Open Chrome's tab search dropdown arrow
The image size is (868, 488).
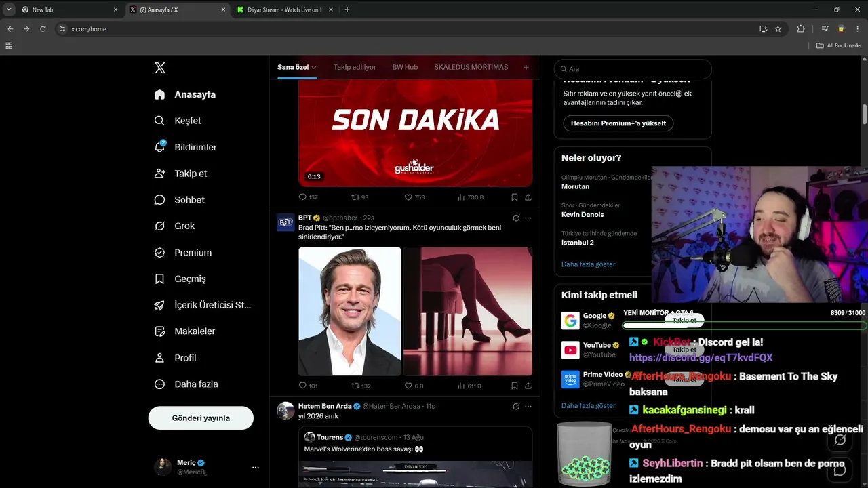[x=9, y=9]
